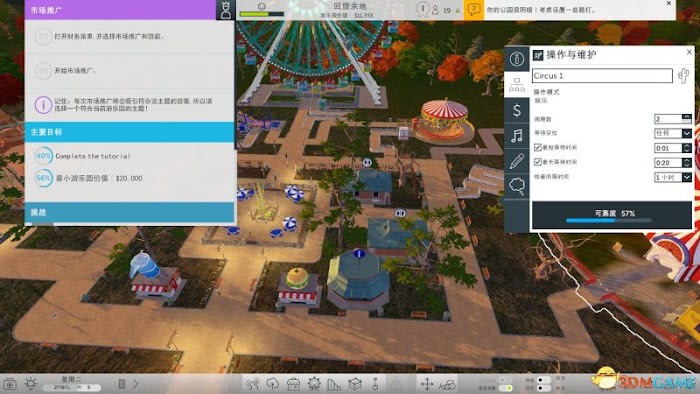Open the thought bubble guest thoughts tab

pos(517,186)
